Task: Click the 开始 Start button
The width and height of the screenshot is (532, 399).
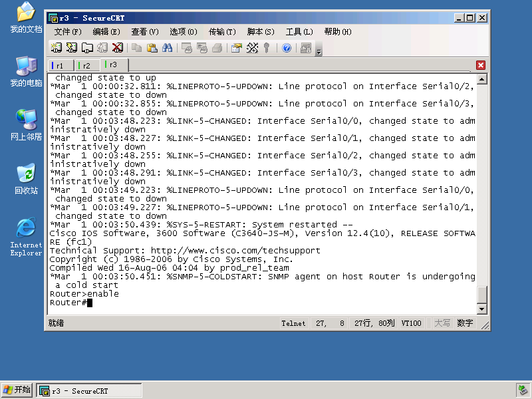Action: tap(17, 390)
